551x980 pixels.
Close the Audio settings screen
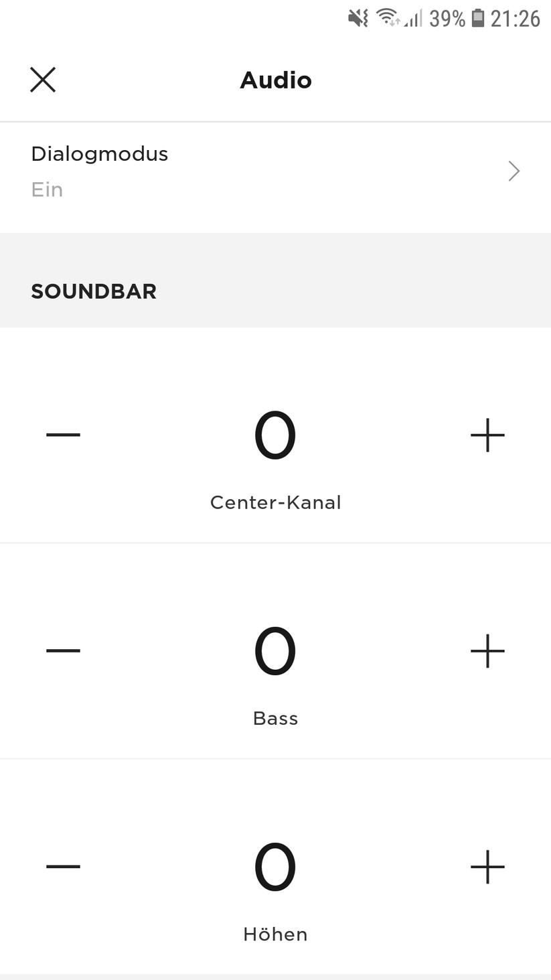(43, 80)
